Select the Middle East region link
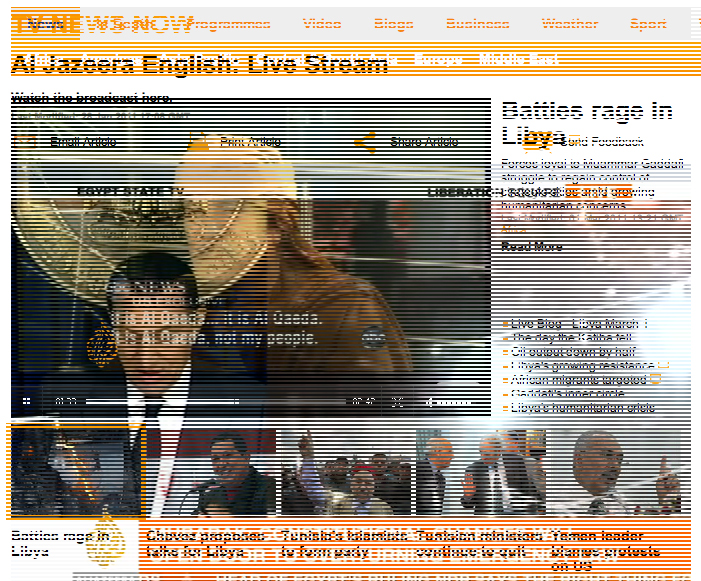The image size is (701, 581). pyautogui.click(x=518, y=59)
